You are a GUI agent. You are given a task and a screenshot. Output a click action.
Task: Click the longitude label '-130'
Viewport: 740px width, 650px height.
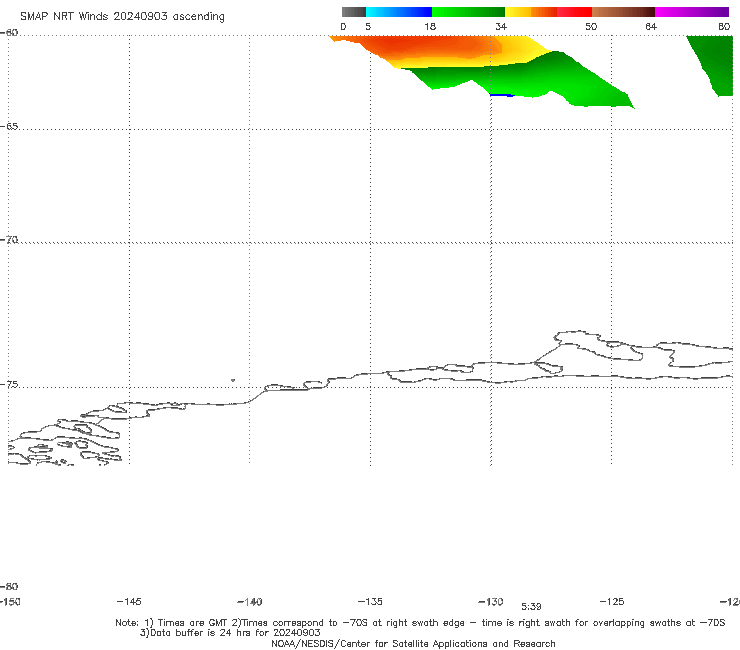tap(491, 601)
